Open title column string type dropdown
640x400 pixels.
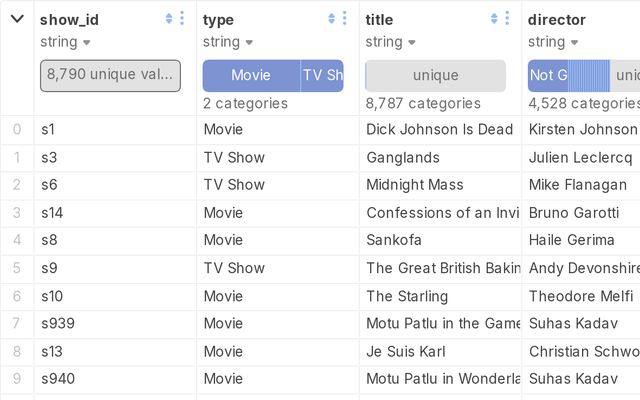pos(412,42)
